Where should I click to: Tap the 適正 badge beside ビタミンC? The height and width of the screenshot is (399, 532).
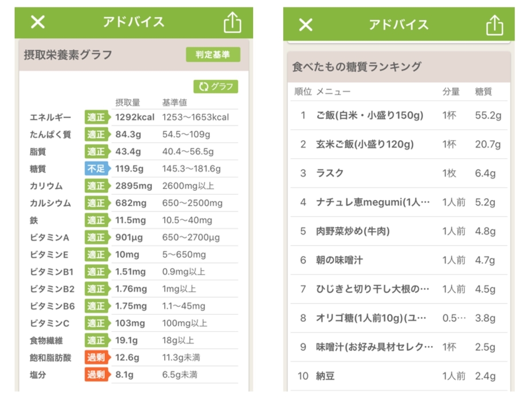coord(96,323)
